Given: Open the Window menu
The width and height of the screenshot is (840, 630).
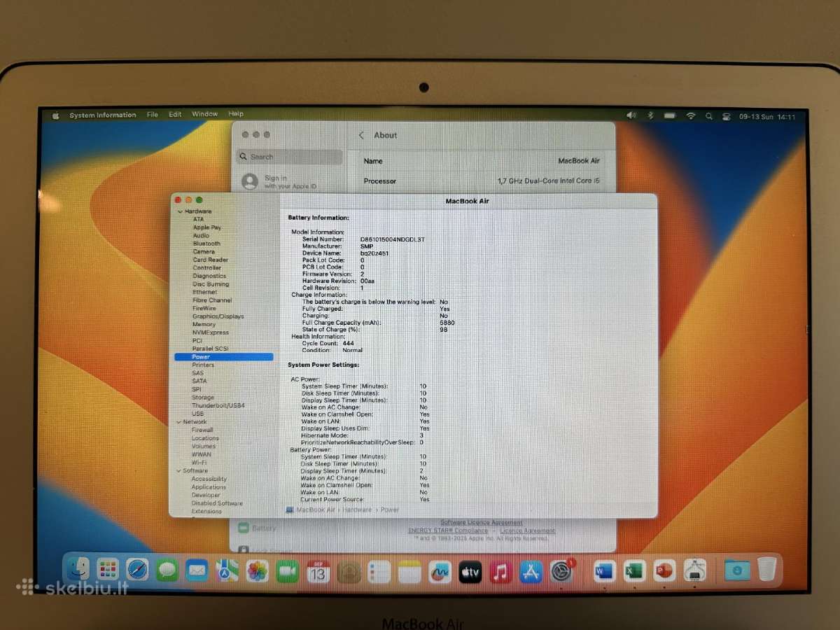Looking at the screenshot, I should click(204, 114).
